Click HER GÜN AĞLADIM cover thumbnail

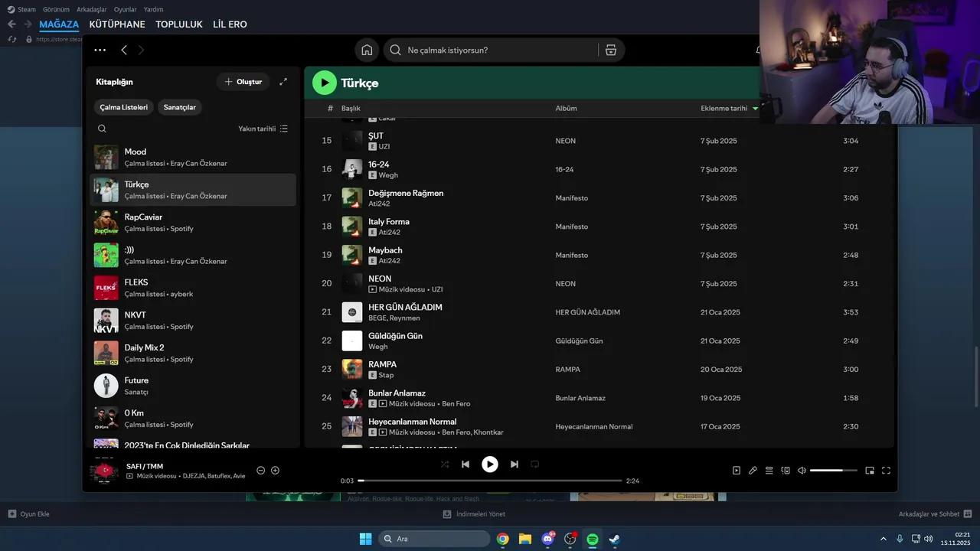pos(352,312)
